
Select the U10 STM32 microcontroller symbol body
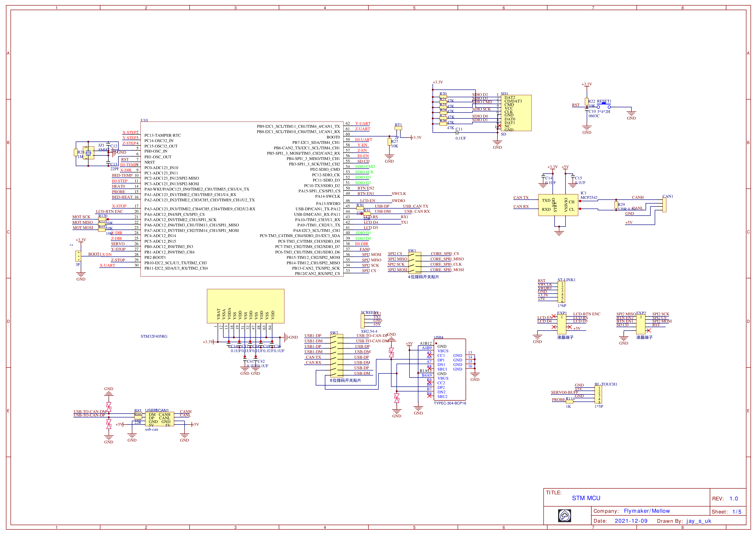[242, 199]
